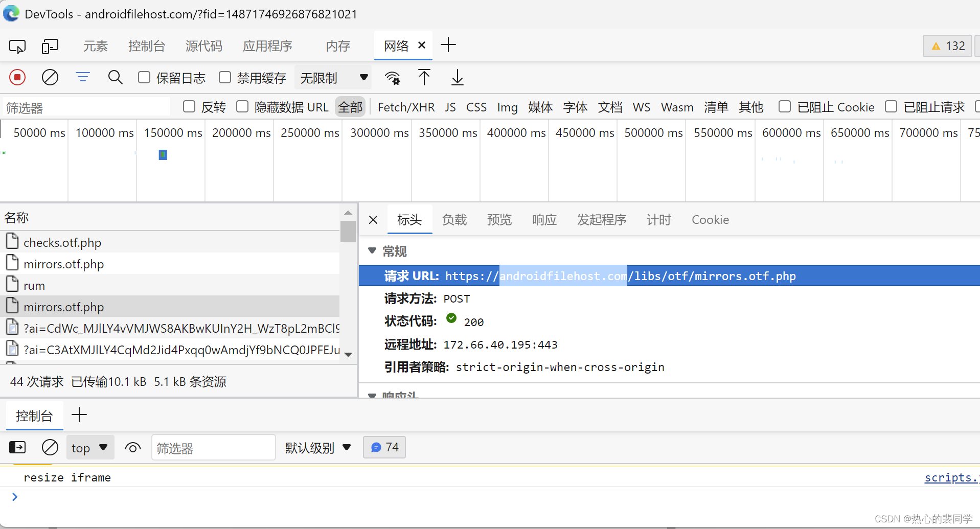This screenshot has width=980, height=529.
Task: Click file icon of rum request
Action: pos(12,284)
